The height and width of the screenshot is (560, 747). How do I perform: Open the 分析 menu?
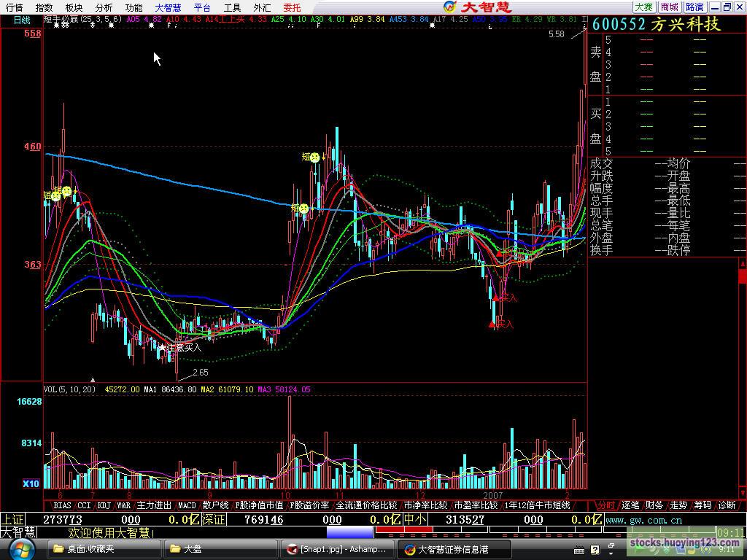point(104,7)
